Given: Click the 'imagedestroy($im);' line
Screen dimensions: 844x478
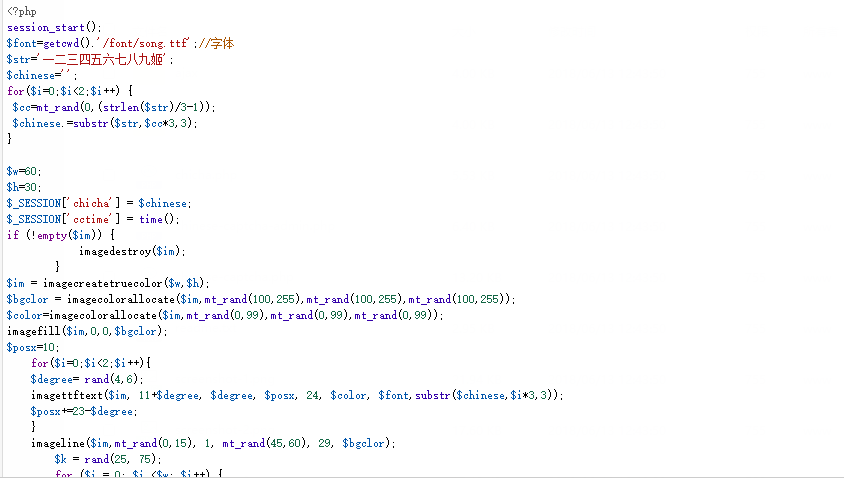Looking at the screenshot, I should point(132,251).
